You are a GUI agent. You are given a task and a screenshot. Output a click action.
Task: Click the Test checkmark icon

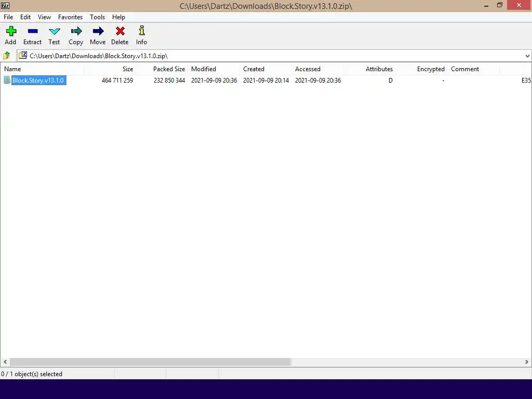tap(54, 32)
